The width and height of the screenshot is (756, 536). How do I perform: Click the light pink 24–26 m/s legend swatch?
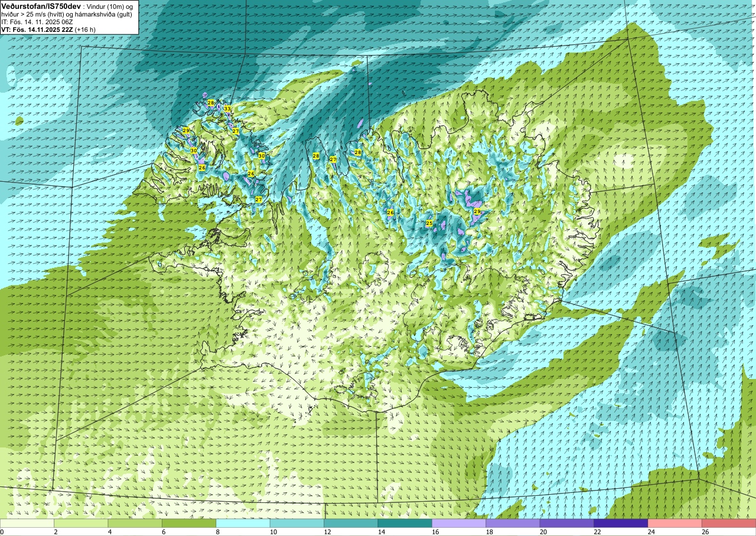[x=675, y=523]
